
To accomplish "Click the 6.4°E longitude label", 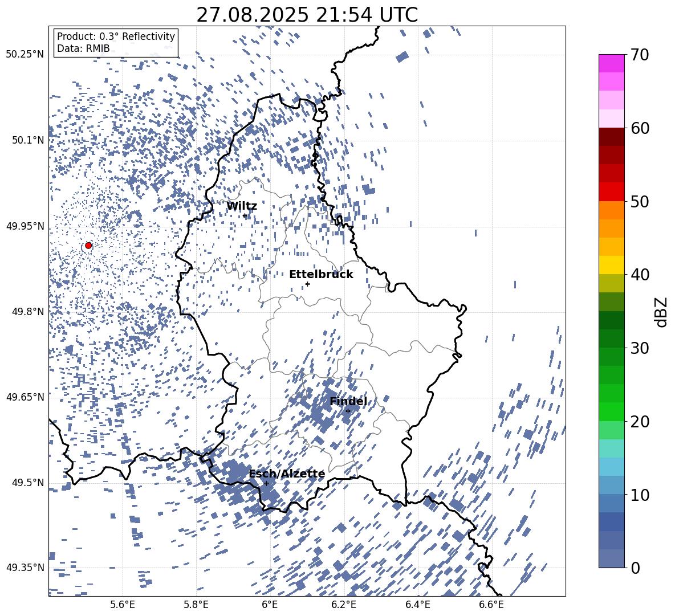I will point(417,605).
